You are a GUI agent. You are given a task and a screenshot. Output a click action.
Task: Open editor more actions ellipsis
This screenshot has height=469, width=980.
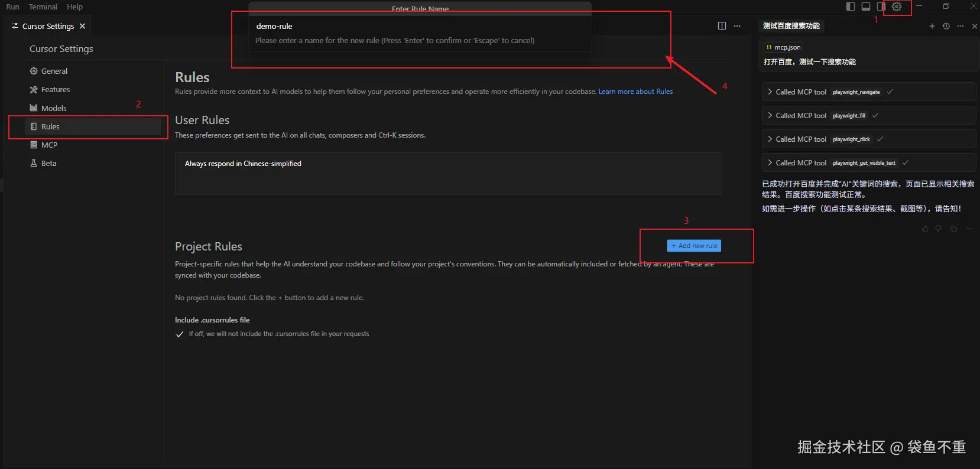tap(737, 26)
